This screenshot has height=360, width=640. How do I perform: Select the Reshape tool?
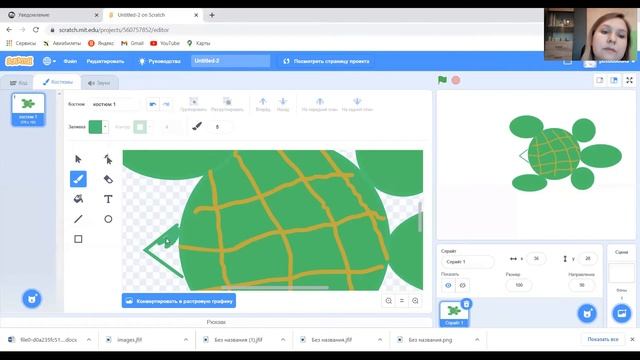point(108,159)
